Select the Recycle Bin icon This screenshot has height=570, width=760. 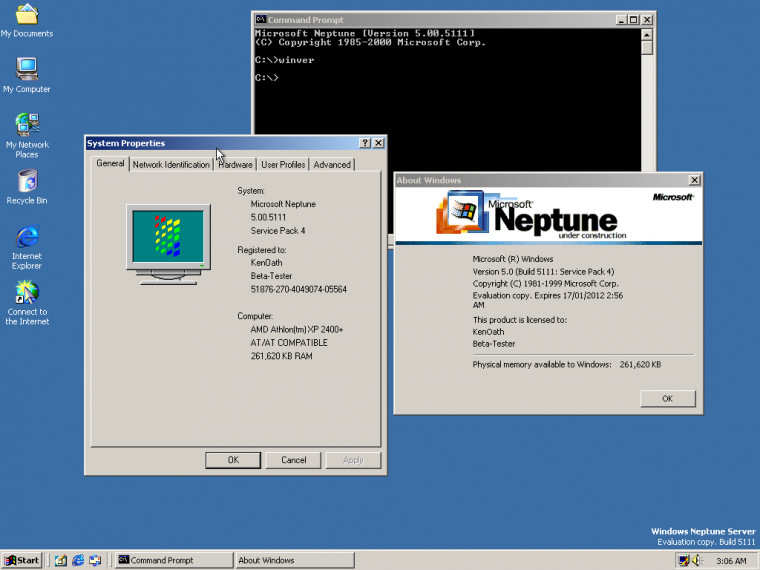pyautogui.click(x=27, y=181)
